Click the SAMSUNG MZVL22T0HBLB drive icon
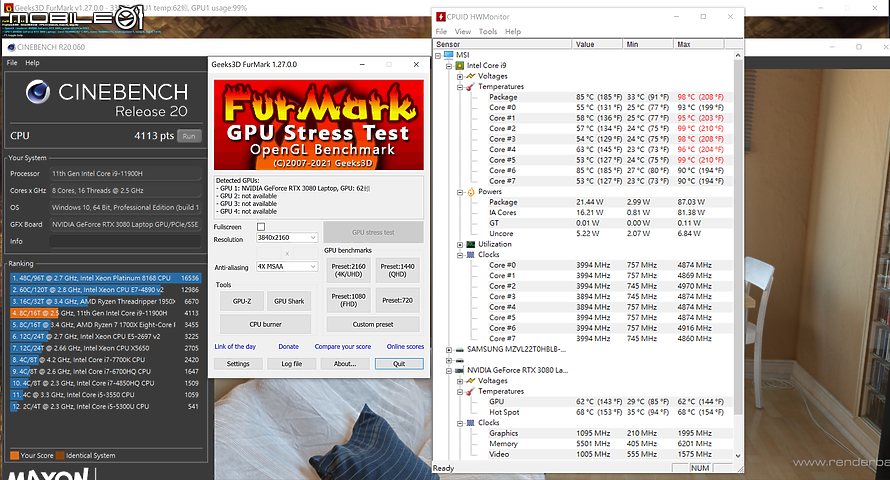This screenshot has height=480, width=890. 460,350
